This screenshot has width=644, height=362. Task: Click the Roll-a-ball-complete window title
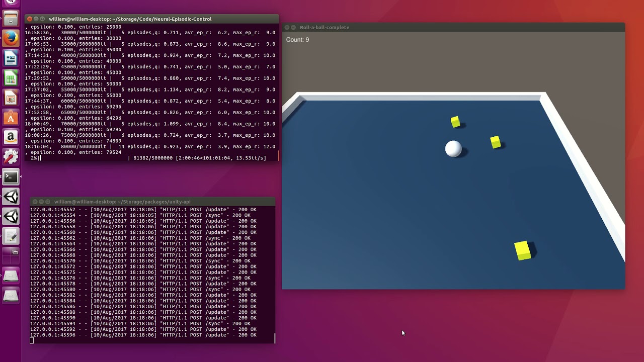click(x=325, y=27)
